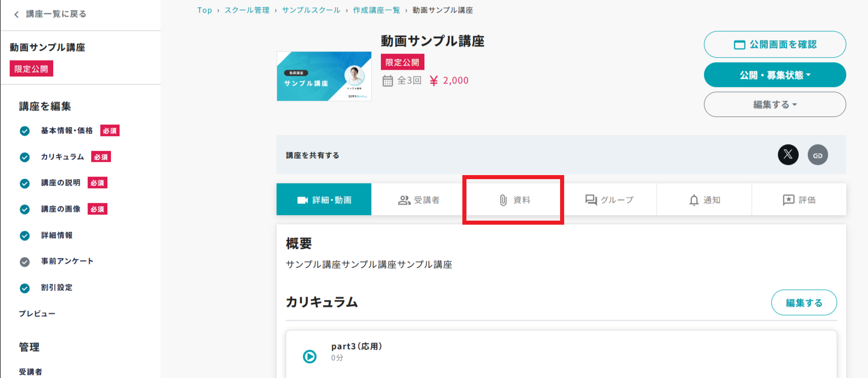Click back arrow to 講座一覧に戻る
Viewport: 868px width, 378px height.
pyautogui.click(x=17, y=14)
